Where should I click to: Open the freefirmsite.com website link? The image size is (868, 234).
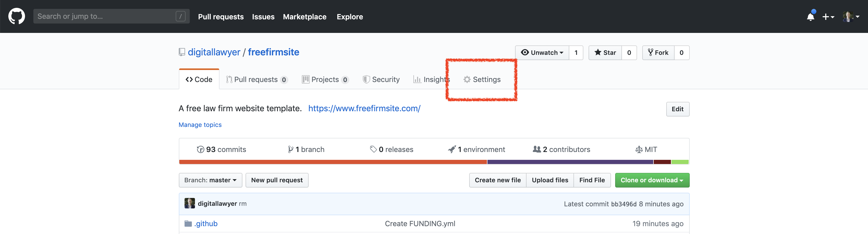[x=364, y=108]
